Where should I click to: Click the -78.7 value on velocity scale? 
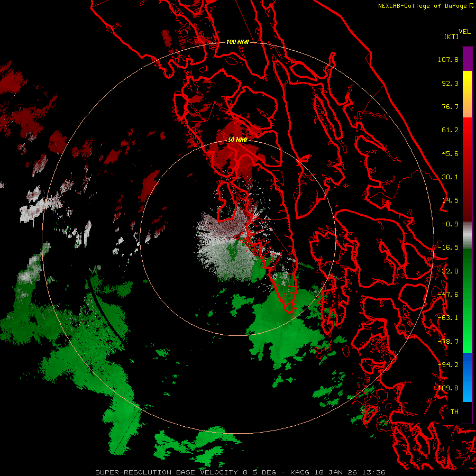[448, 342]
